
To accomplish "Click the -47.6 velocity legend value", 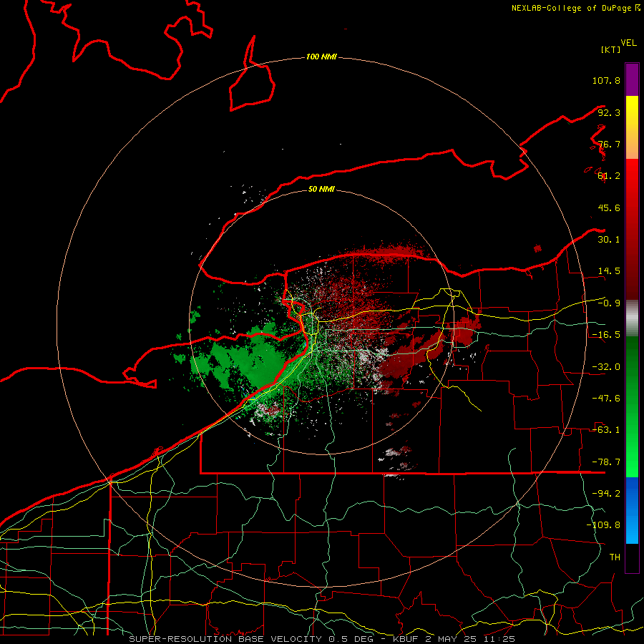I will coord(606,399).
